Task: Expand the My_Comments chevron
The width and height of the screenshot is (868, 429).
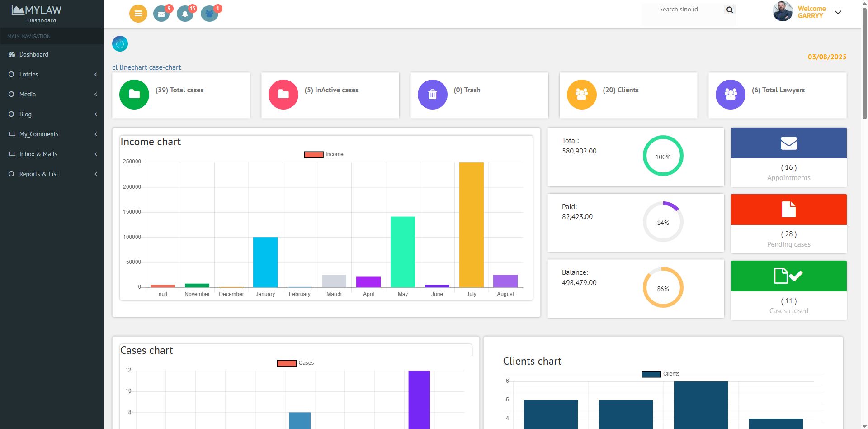Action: pos(96,134)
